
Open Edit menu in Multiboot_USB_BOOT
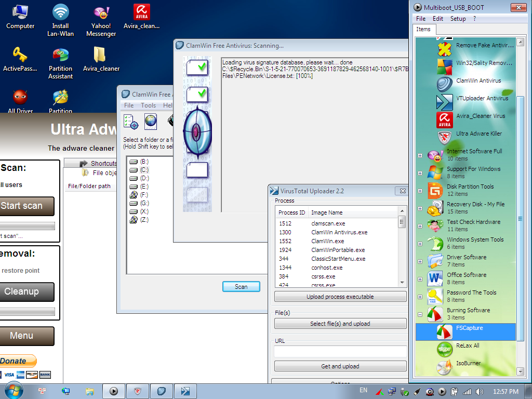coord(437,19)
